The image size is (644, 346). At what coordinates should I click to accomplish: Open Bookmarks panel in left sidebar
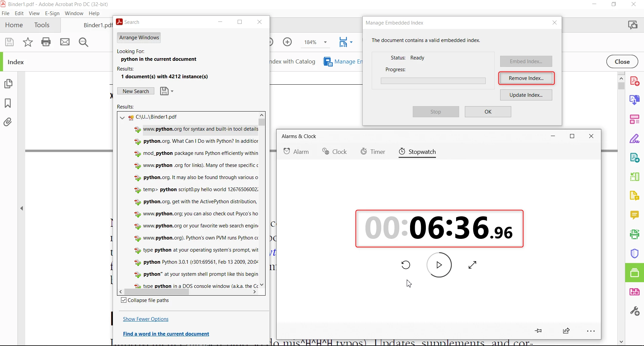click(8, 103)
